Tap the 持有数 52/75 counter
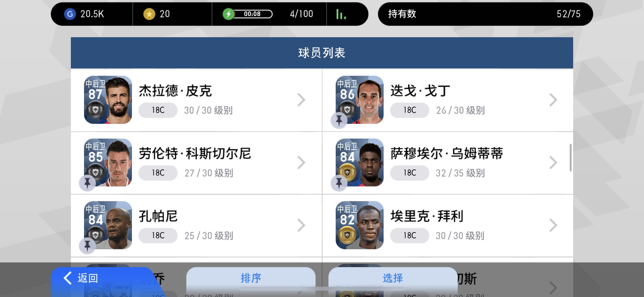 click(485, 14)
